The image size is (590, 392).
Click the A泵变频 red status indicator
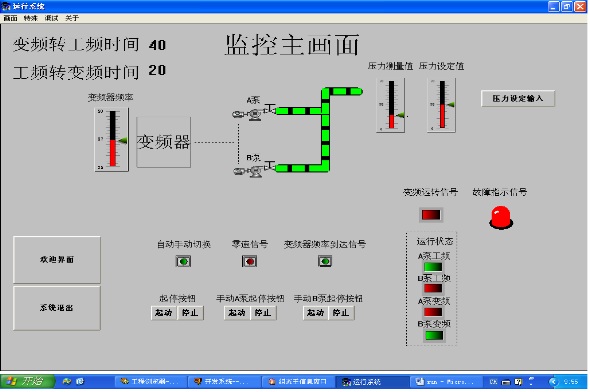(x=433, y=312)
